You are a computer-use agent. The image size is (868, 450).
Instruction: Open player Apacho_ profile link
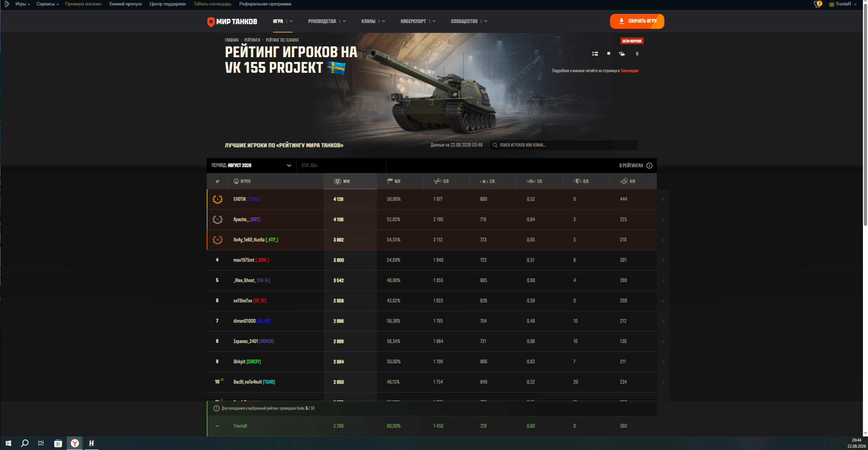click(241, 220)
